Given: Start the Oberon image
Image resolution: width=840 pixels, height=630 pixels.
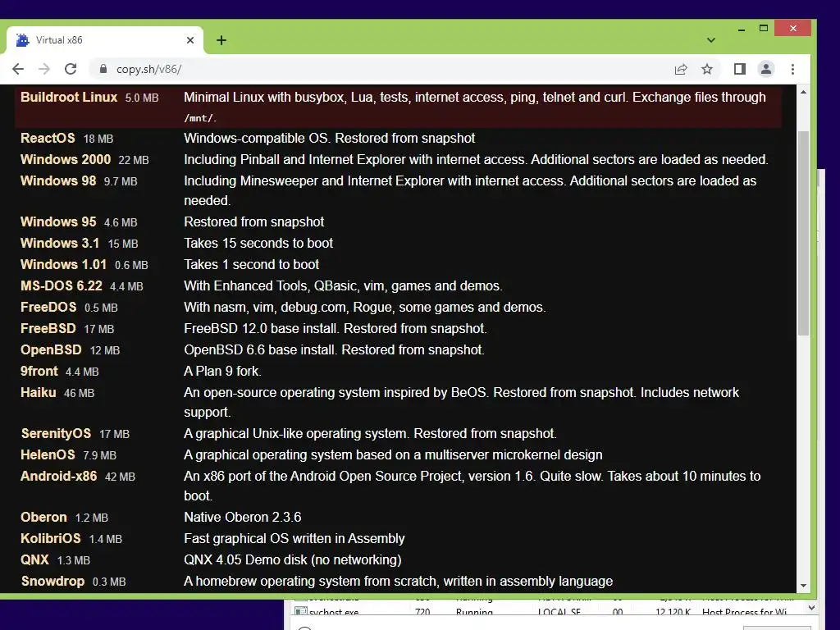Looking at the screenshot, I should (44, 518).
